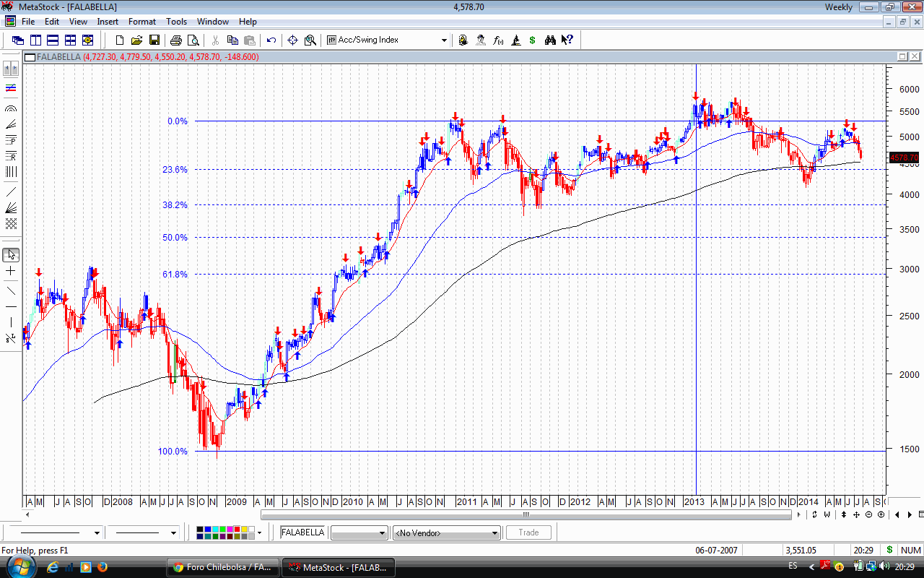This screenshot has width=924, height=578.
Task: Save the chart with the floppy icon
Action: pos(154,40)
